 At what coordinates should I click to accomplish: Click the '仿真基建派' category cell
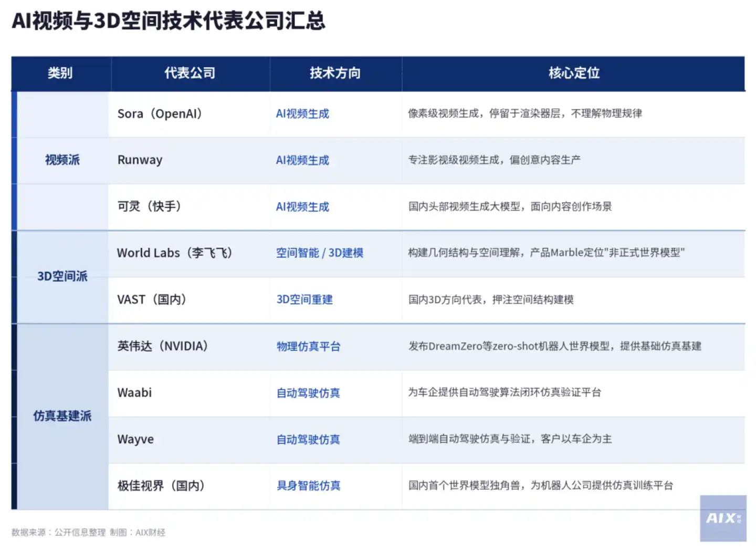(x=62, y=416)
